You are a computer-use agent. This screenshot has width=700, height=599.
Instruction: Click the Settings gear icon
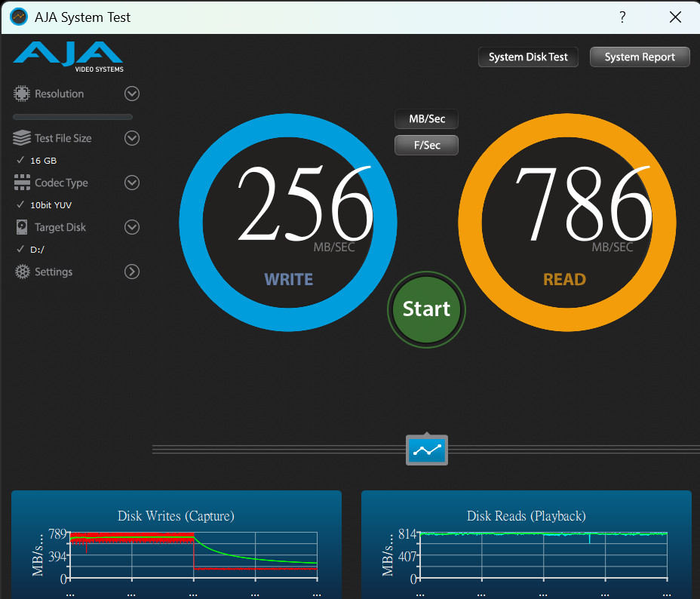click(x=22, y=272)
